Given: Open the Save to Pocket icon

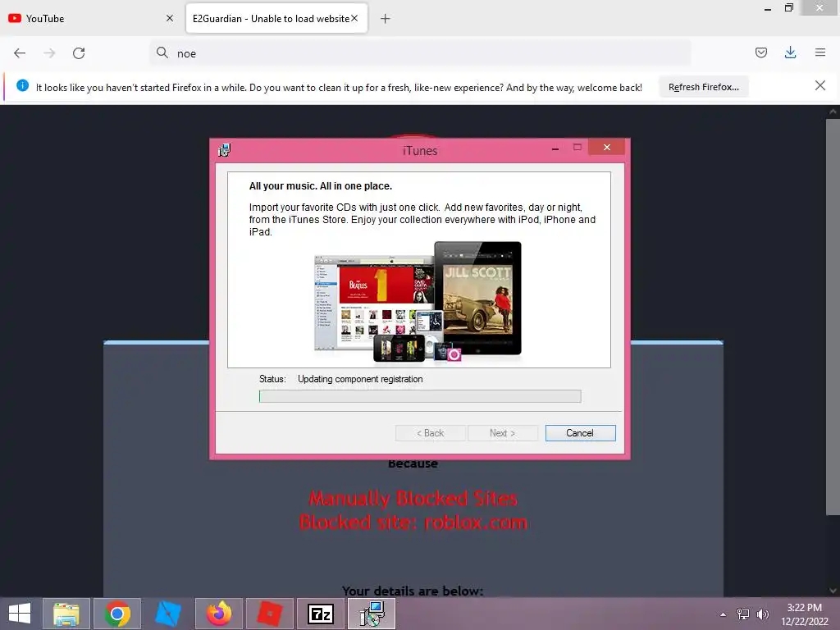Looking at the screenshot, I should [760, 52].
